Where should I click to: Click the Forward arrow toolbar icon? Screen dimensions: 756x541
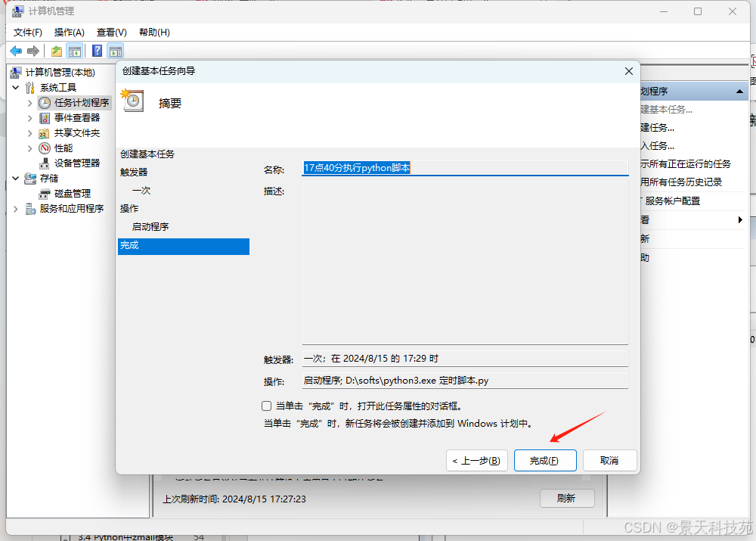point(33,51)
